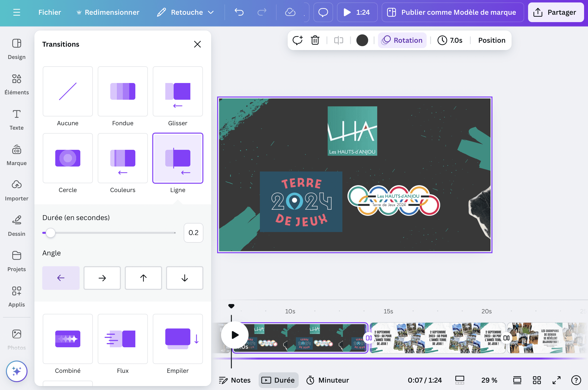Screen dimensions: 588x390
Task: Launch the magic assistant sparkle button
Action: point(17,371)
